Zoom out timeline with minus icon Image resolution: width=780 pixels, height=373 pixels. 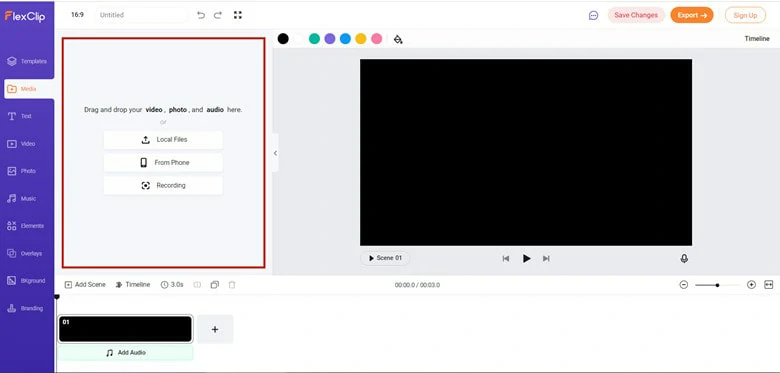(684, 285)
